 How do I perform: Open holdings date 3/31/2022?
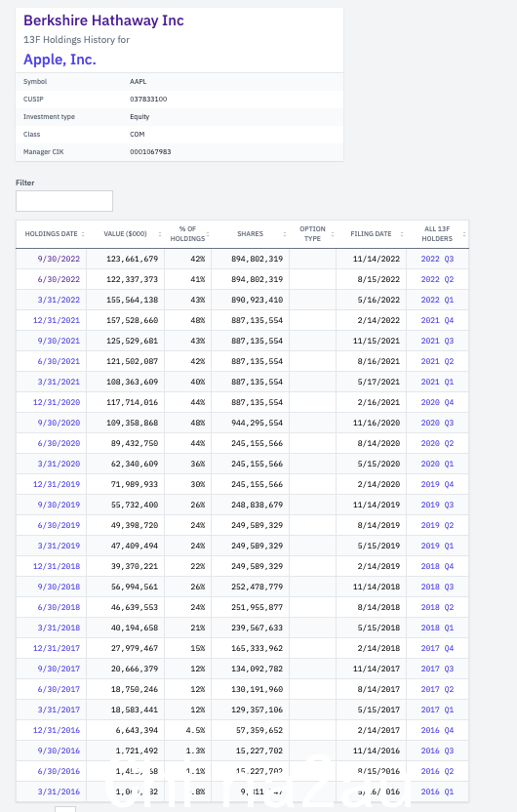coord(59,300)
